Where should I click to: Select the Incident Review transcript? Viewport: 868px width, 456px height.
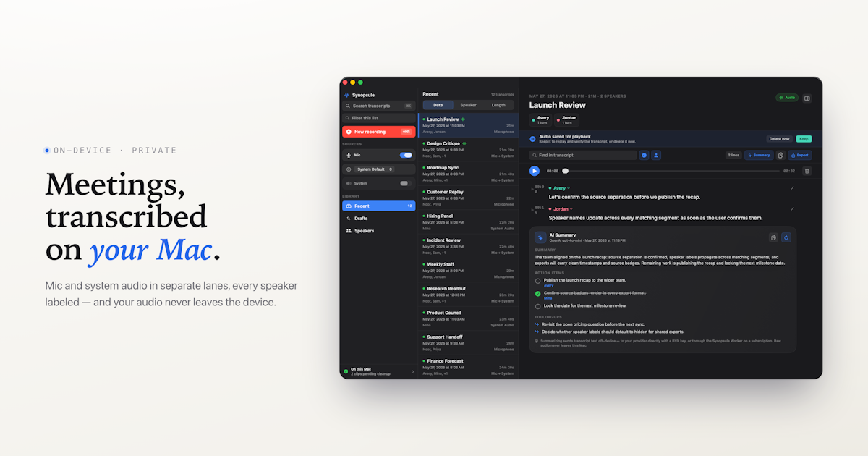coord(468,246)
